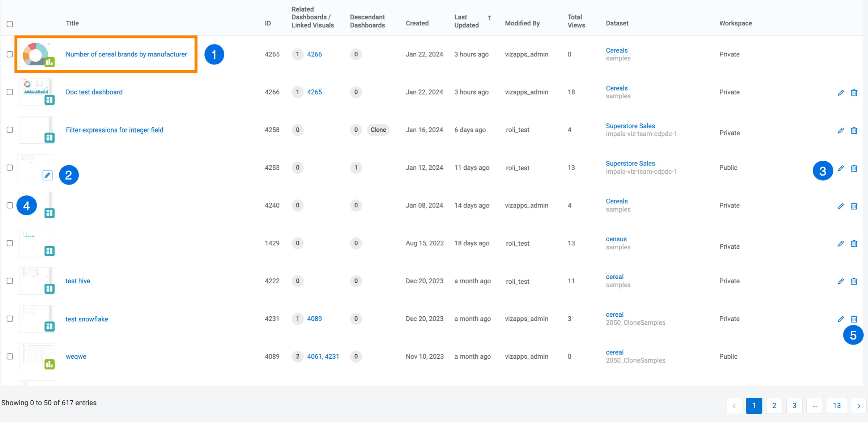Open Number of cereal brands by manufacturer

pyautogui.click(x=126, y=54)
